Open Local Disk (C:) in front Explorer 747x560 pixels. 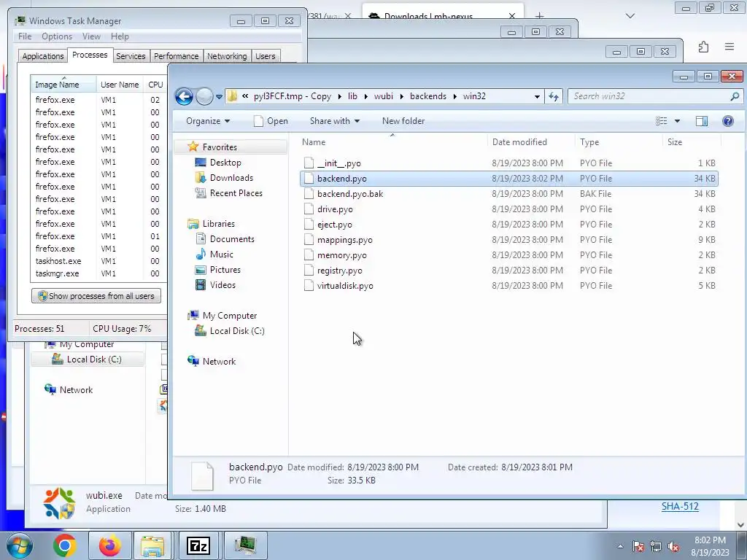[237, 331]
